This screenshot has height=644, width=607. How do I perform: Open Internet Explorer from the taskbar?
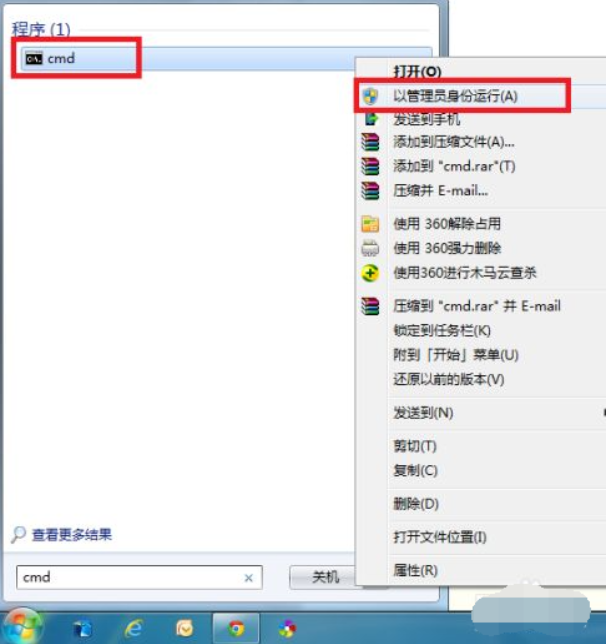(133, 628)
